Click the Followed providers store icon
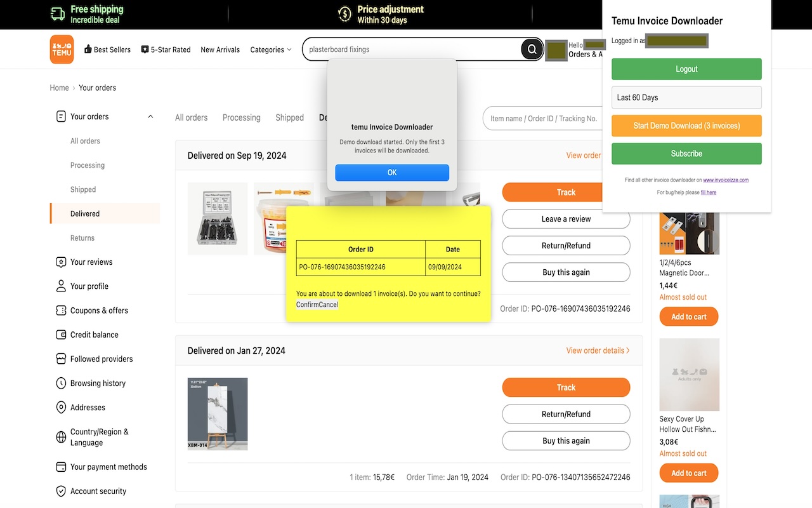812x508 pixels. click(x=61, y=359)
